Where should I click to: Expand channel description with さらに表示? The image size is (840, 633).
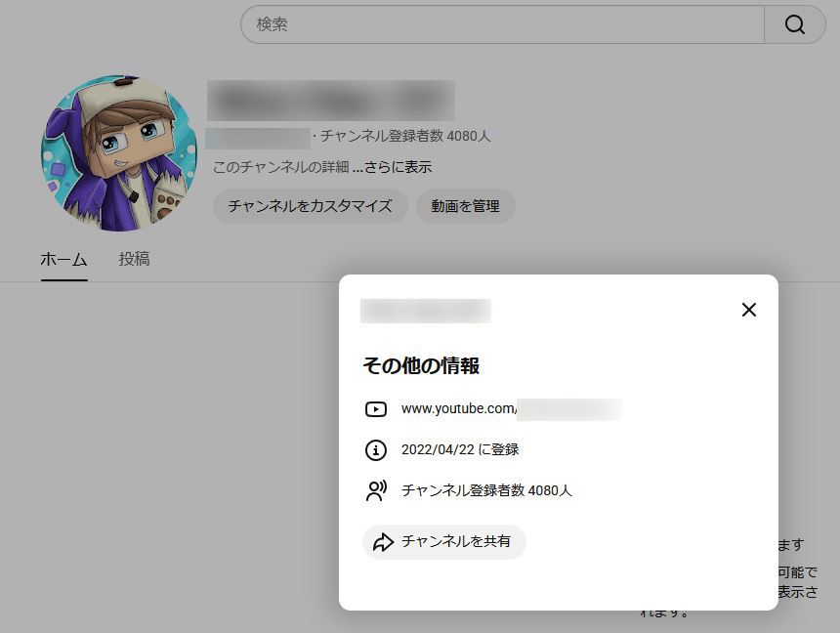pos(392,167)
